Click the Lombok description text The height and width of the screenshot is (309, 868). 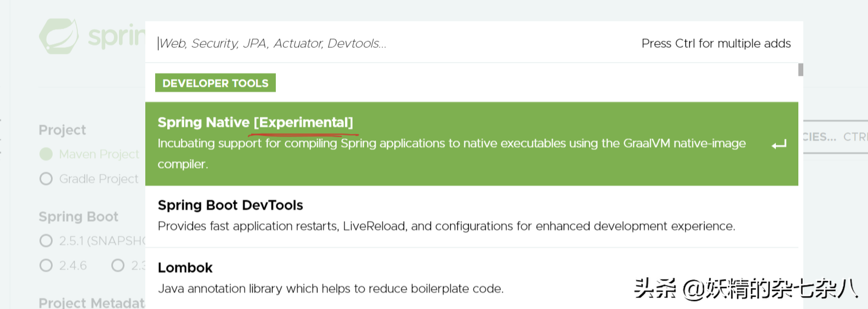pos(330,289)
